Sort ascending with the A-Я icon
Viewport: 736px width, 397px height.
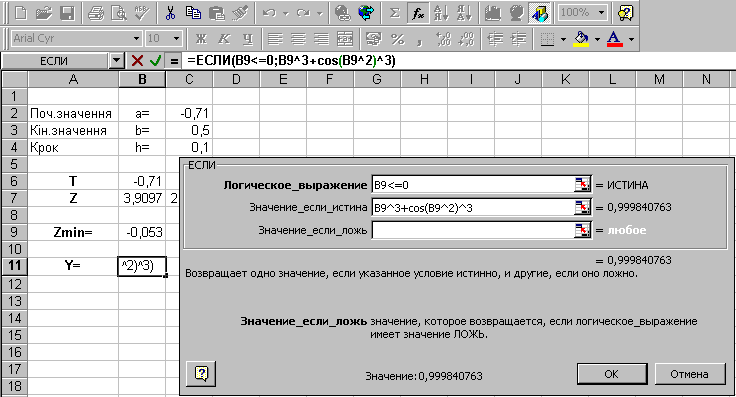(441, 13)
